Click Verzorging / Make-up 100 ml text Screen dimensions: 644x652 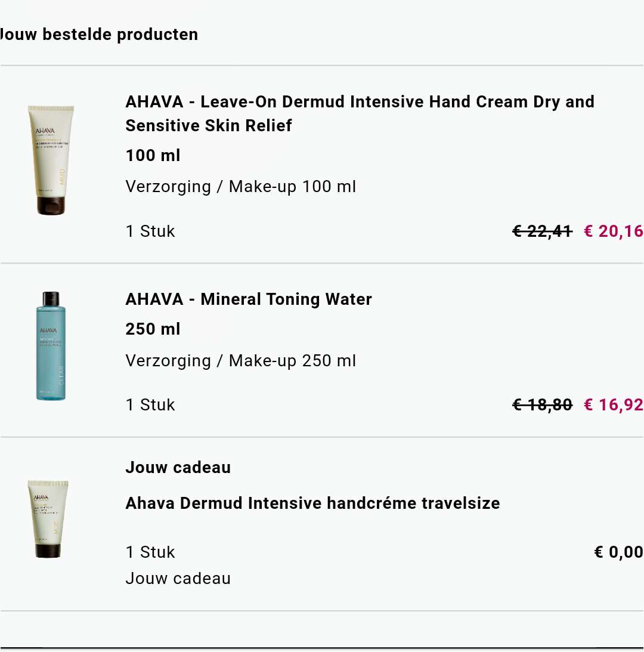[241, 187]
